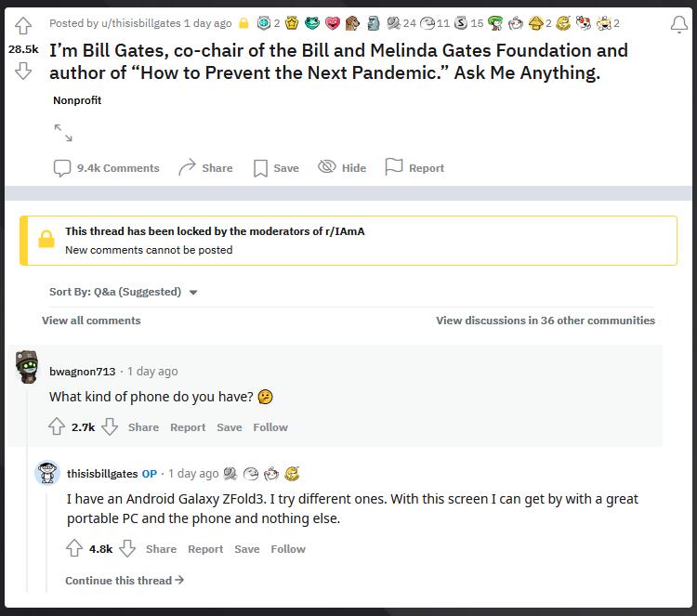Click the expand arrows icon under Nonprofit
The width and height of the screenshot is (697, 616).
point(63,134)
